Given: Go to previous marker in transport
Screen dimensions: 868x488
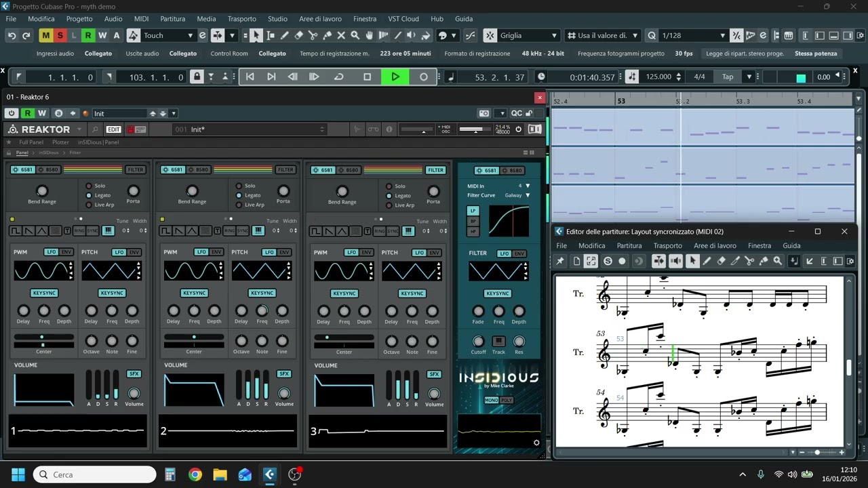Looking at the screenshot, I should (x=250, y=77).
